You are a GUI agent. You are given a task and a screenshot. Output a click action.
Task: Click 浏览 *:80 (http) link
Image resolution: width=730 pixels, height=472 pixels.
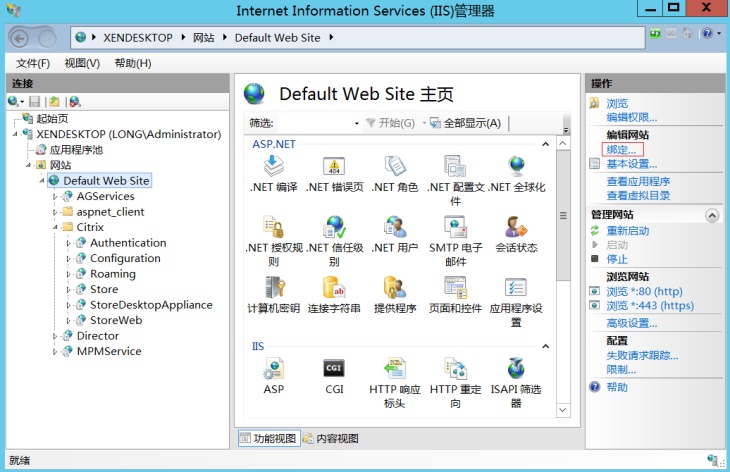pyautogui.click(x=644, y=291)
